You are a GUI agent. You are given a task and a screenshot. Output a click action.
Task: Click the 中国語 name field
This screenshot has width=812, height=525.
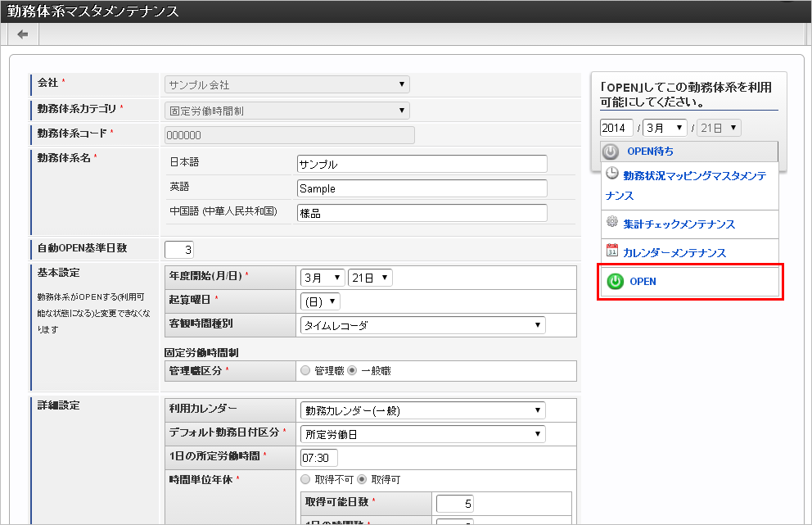422,212
